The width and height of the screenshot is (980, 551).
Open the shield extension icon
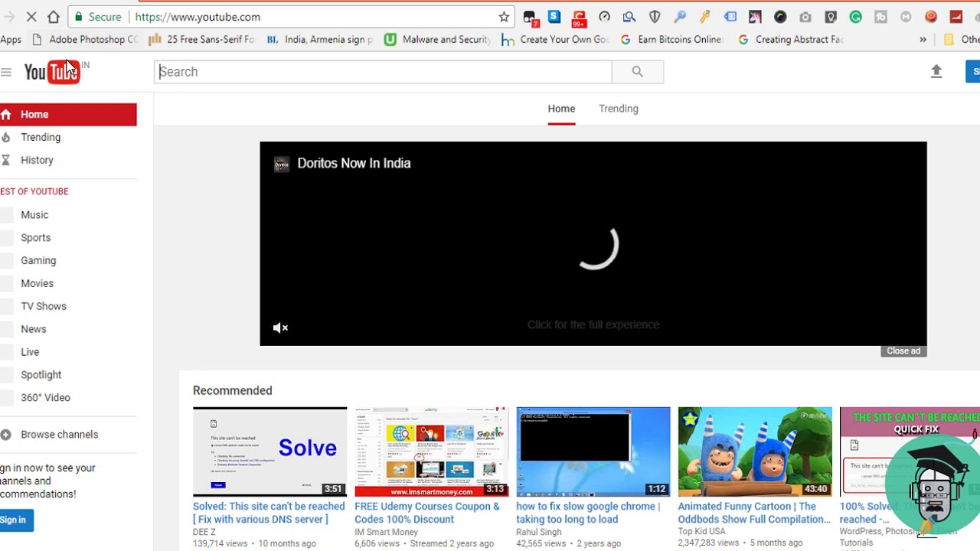point(655,17)
